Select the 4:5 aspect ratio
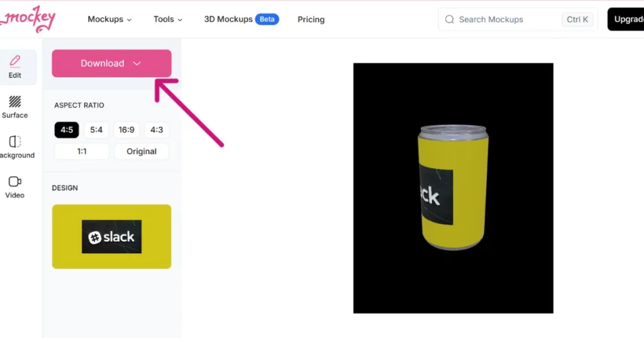 (x=67, y=129)
